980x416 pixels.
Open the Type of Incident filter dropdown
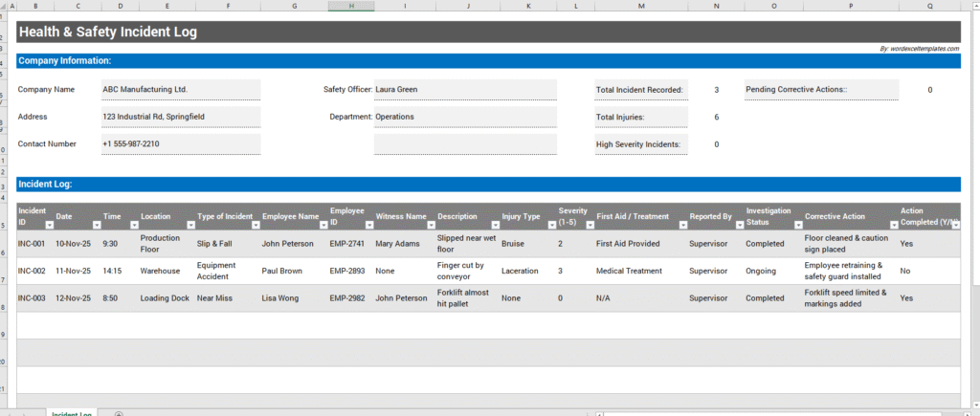(256, 225)
